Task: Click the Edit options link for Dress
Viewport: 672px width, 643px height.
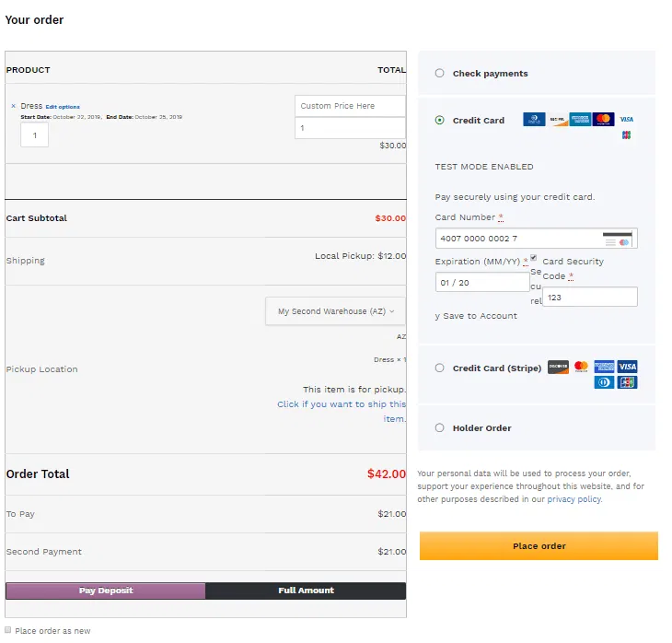Action: point(63,107)
